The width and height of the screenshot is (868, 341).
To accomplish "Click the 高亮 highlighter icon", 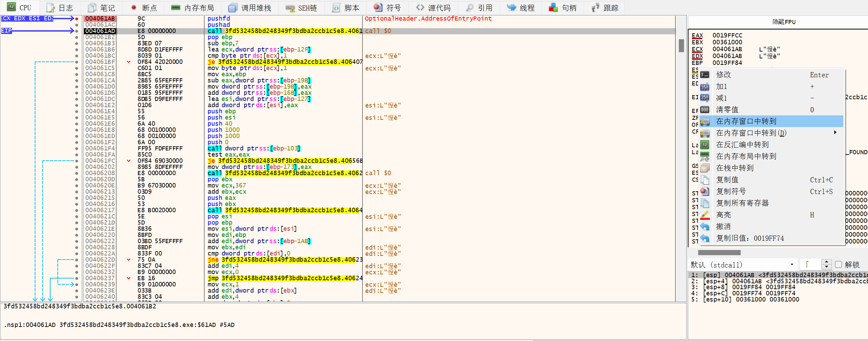I will coord(705,215).
